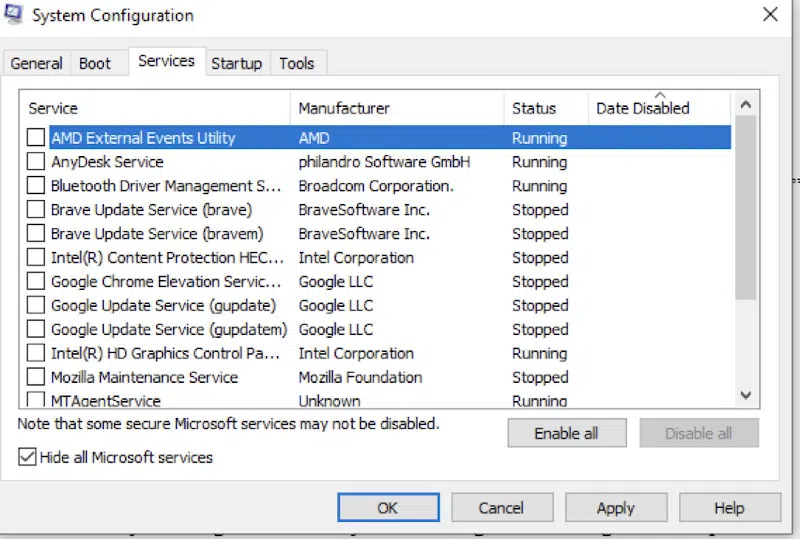This screenshot has width=800, height=539.
Task: Toggle the AMD External Events Utility checkbox
Action: pyautogui.click(x=36, y=138)
